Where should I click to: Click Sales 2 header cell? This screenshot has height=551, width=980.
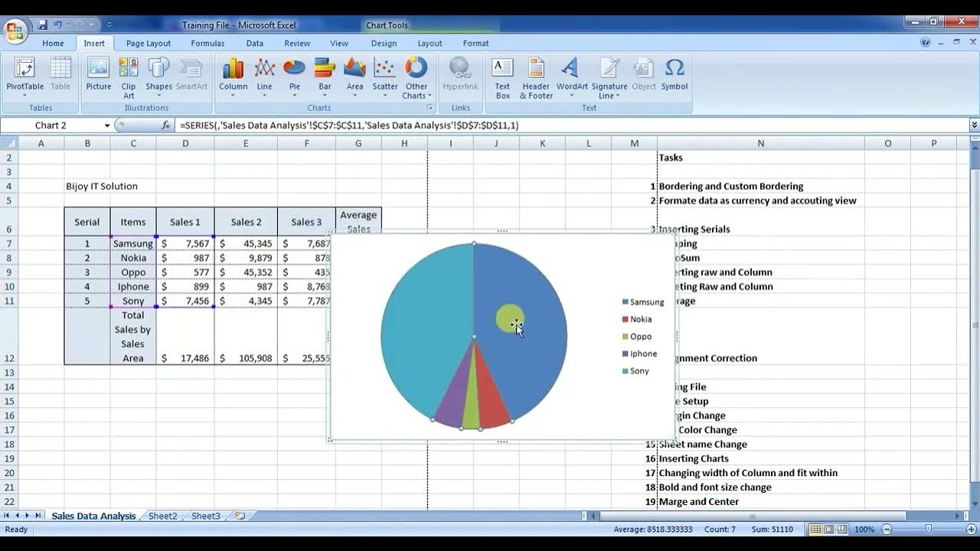(x=246, y=222)
